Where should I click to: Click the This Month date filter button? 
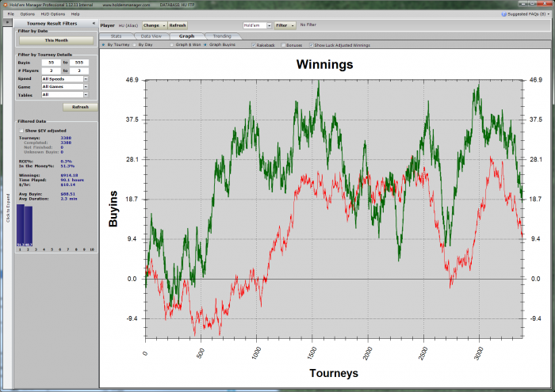[x=56, y=40]
